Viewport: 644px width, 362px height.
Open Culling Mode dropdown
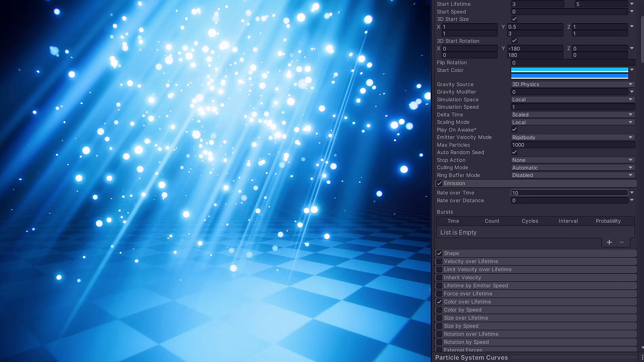pyautogui.click(x=573, y=168)
